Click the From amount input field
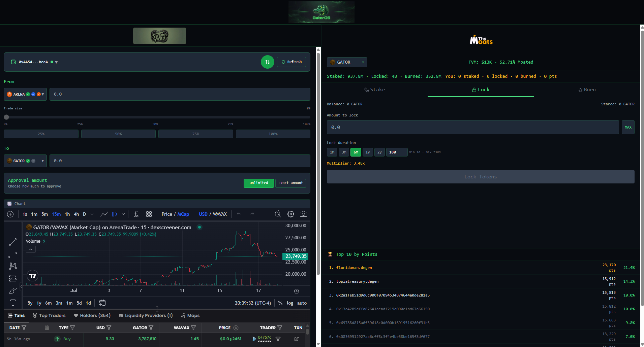Viewport: 644px width, 347px height. point(180,94)
